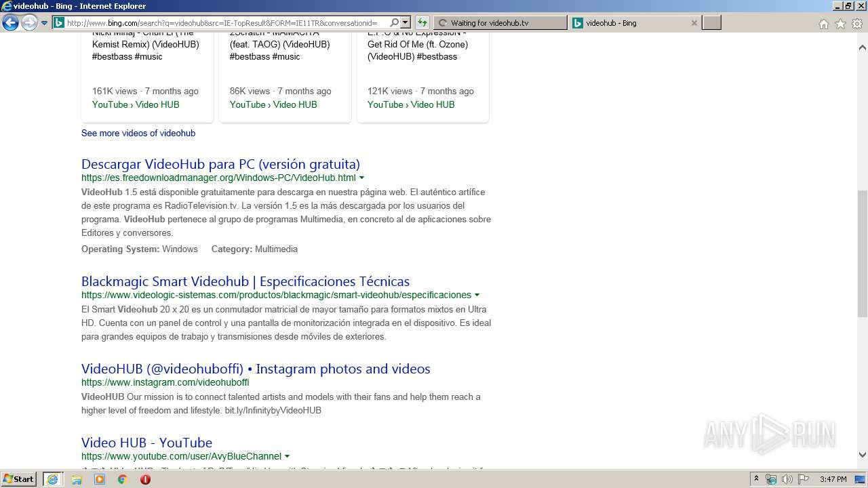Open Windows Explorer folder taskbar icon
Screen dimensions: 868x488
[x=77, y=479]
